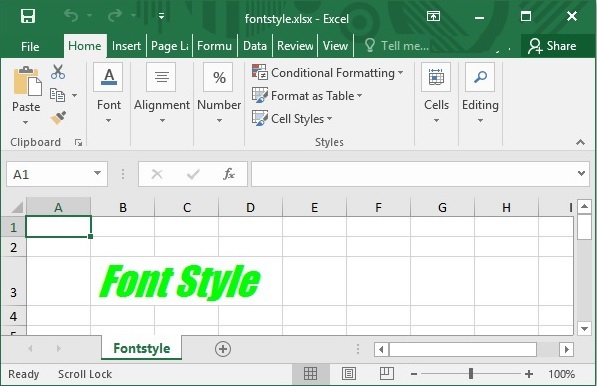Switch to Page Break Preview
Screen dimensions: 597x386
click(387, 374)
